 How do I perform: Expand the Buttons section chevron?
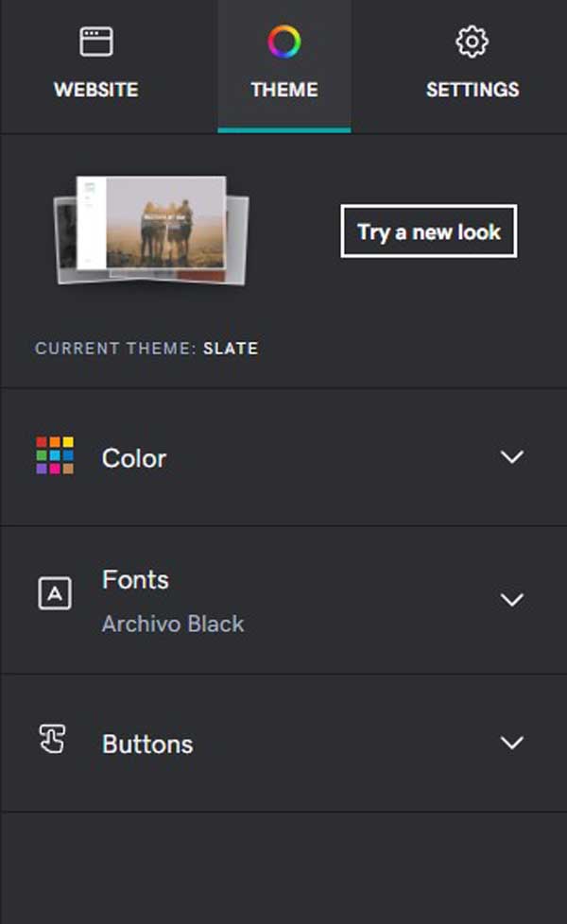(511, 743)
